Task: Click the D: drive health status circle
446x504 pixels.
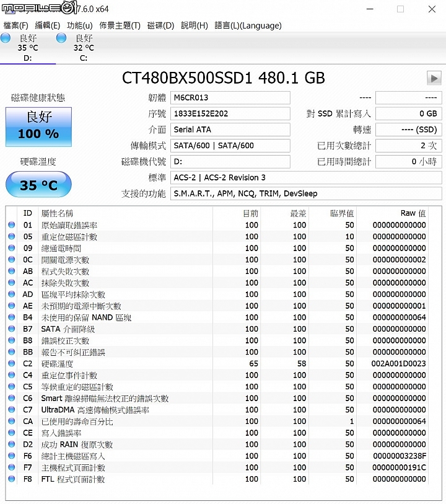Action: tap(6, 38)
